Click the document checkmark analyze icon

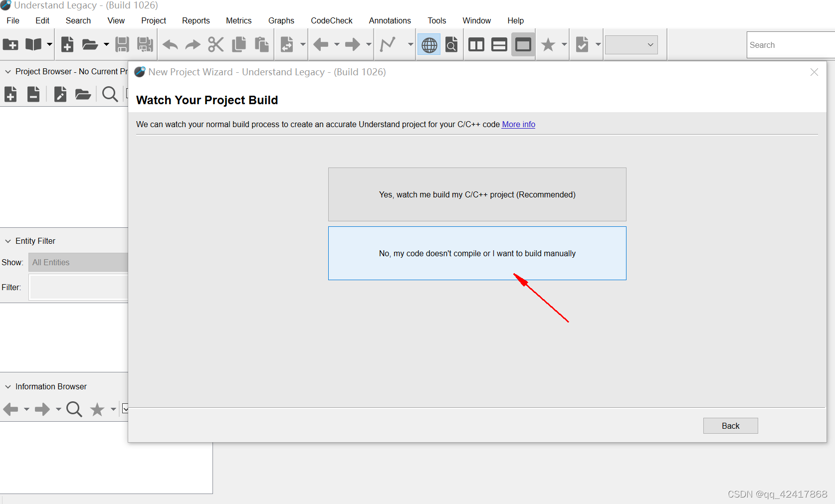click(582, 45)
